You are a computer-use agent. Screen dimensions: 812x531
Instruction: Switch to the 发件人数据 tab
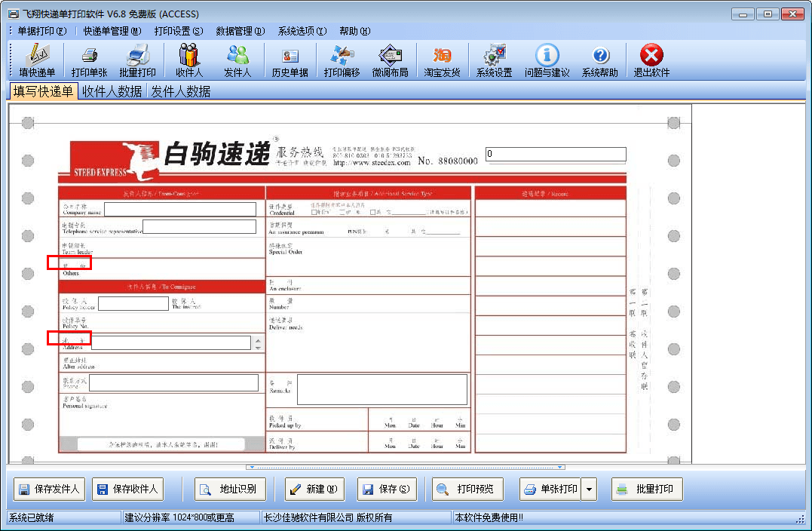pos(180,91)
